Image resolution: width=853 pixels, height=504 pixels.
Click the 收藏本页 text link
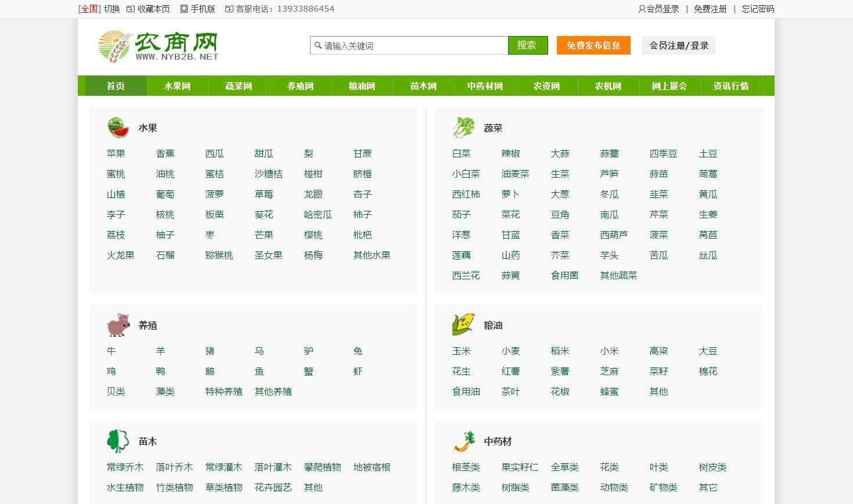154,9
